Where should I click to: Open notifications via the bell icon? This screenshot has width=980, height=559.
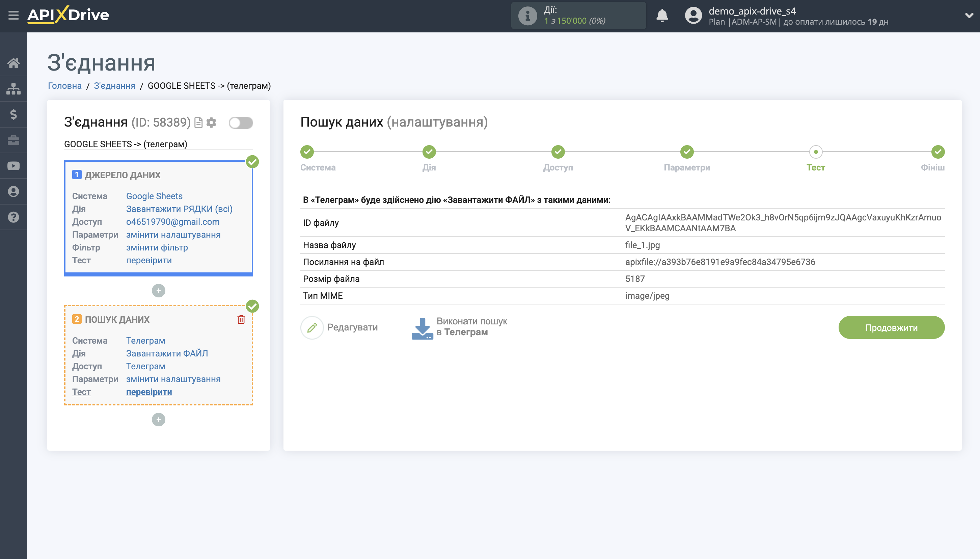coord(663,16)
